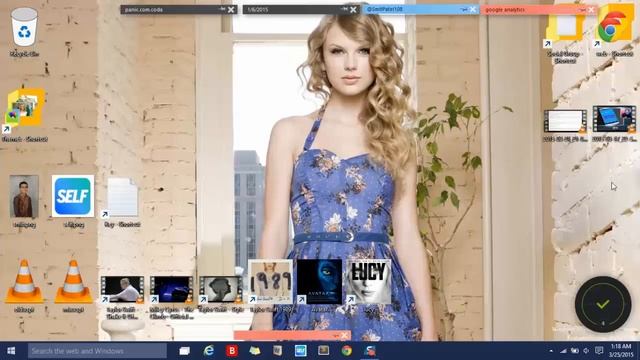Show hidden system tray icons
Image resolution: width=640 pixels, height=360 pixels.
pos(551,351)
